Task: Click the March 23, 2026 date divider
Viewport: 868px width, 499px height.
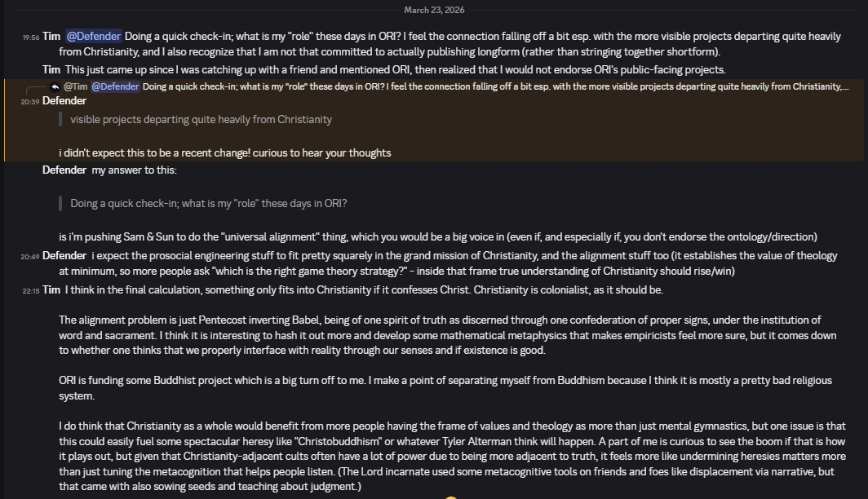Action: coord(436,10)
